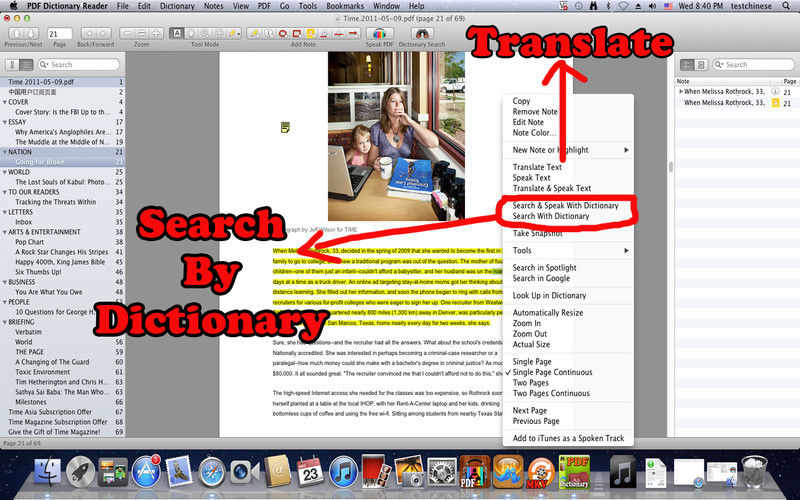
Task: Switch to snapshots view in right panel
Action: point(701,65)
